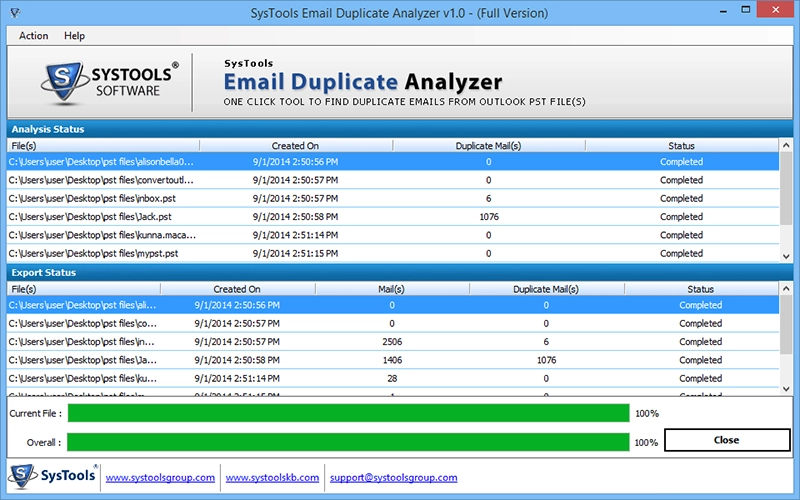This screenshot has height=500, width=800.
Task: Click the 1076 duplicate value in Export Status
Action: coord(546,360)
